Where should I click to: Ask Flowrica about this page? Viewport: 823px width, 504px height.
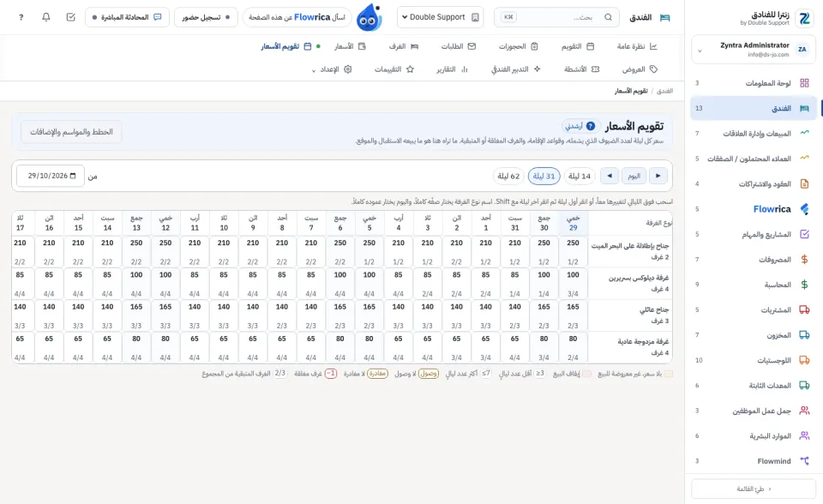(297, 17)
